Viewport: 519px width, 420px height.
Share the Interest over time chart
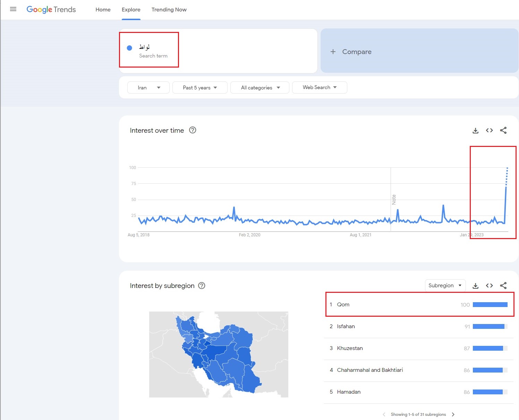click(503, 130)
